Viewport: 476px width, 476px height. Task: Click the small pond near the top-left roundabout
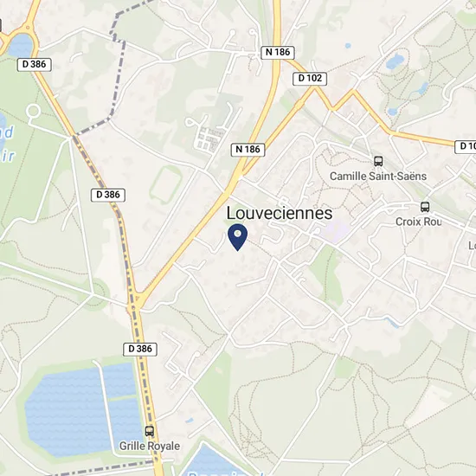coord(20,46)
